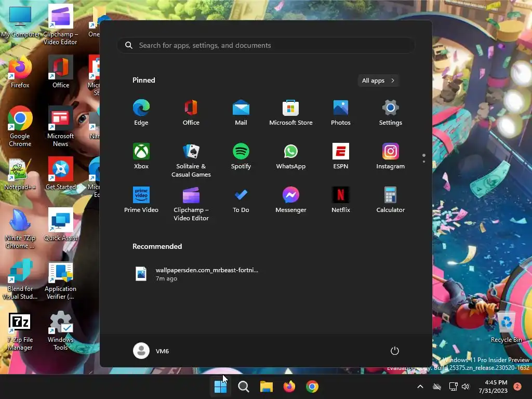Select the Windows Tools desktop shortcut
This screenshot has height=399, width=532.
click(x=60, y=331)
